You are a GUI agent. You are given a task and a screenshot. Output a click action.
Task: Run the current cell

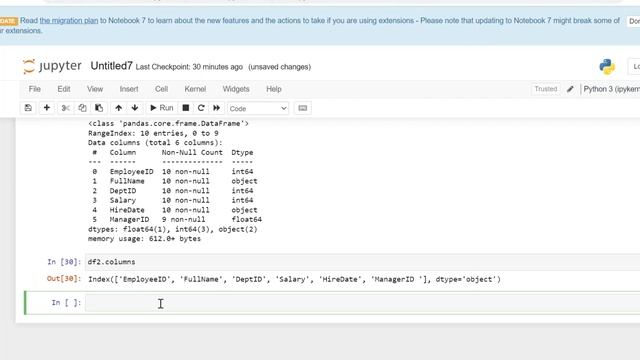162,108
